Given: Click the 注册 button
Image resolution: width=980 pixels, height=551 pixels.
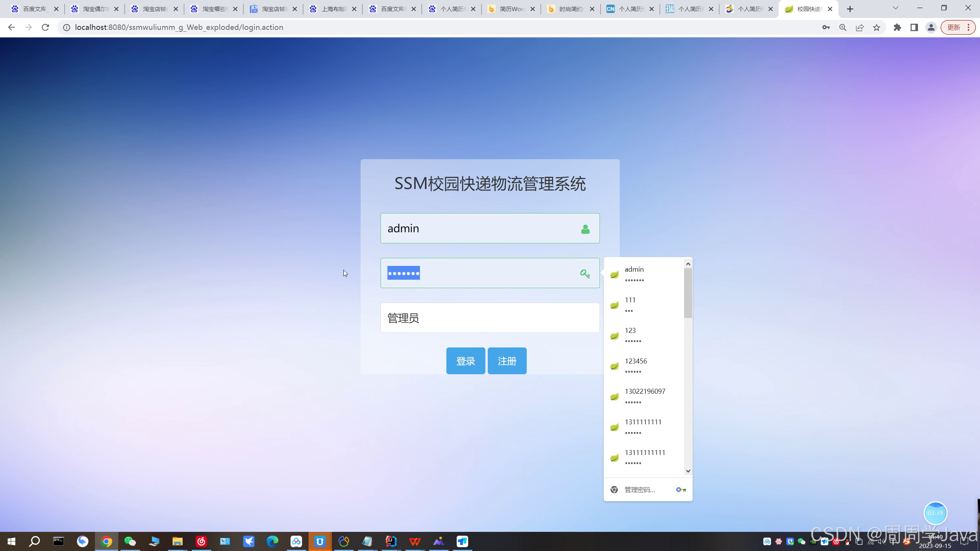Looking at the screenshot, I should click(x=507, y=360).
